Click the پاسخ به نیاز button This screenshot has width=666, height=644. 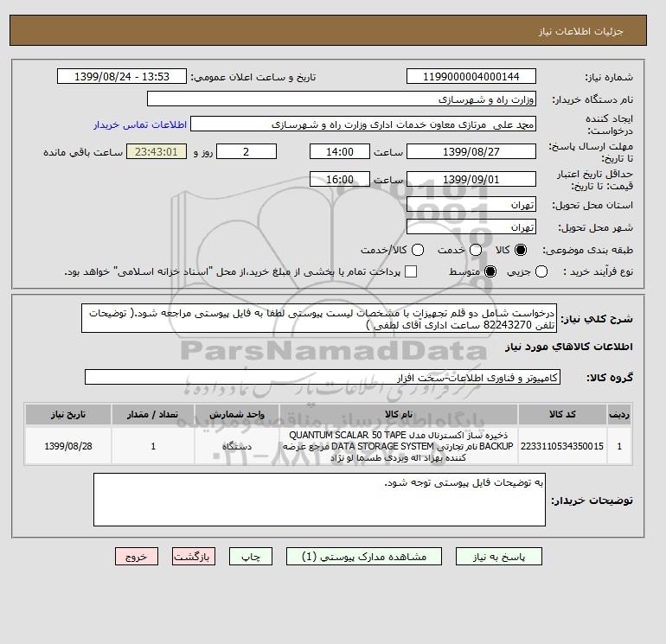pyautogui.click(x=499, y=557)
